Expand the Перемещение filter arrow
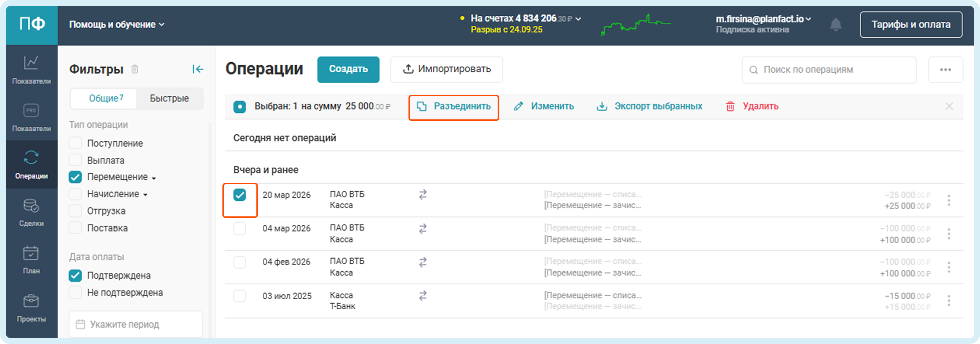The width and height of the screenshot is (980, 344). coord(154,178)
